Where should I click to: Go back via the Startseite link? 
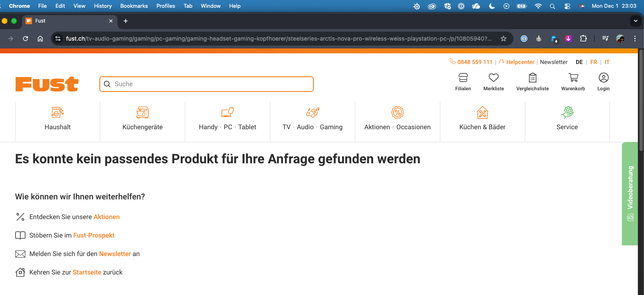pos(87,272)
